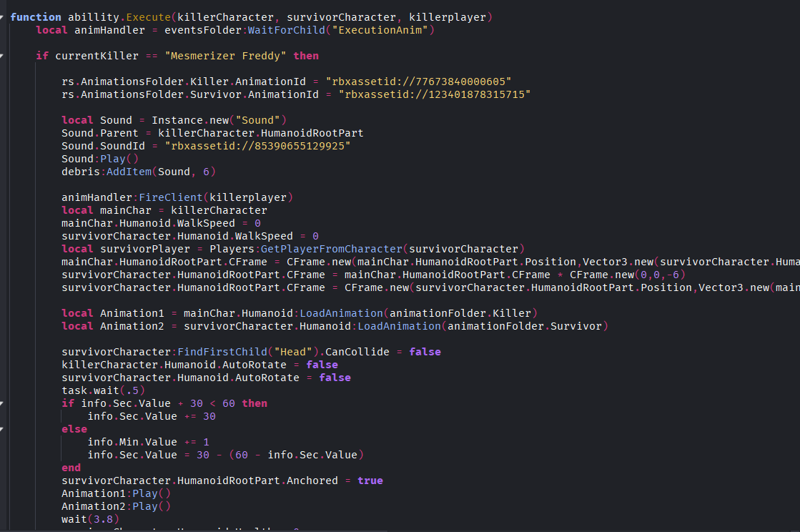The height and width of the screenshot is (532, 800).
Task: Click 'GetPlayerFromCharacter' method name
Action: pyautogui.click(x=332, y=249)
